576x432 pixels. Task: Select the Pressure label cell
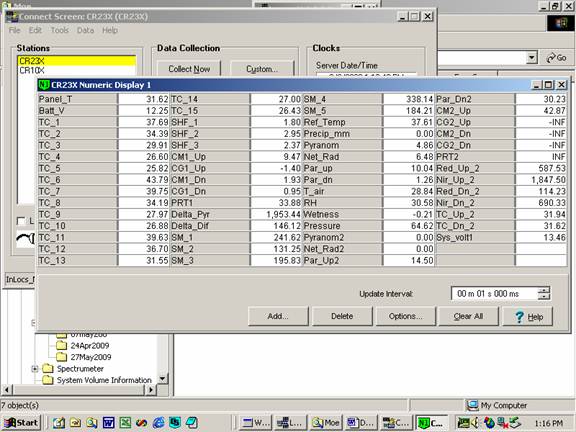342,226
